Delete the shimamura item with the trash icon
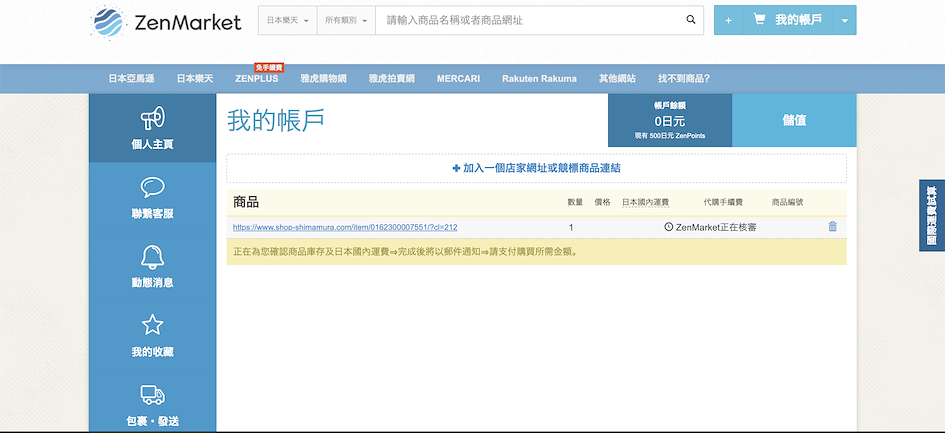The height and width of the screenshot is (433, 945). pyautogui.click(x=832, y=227)
